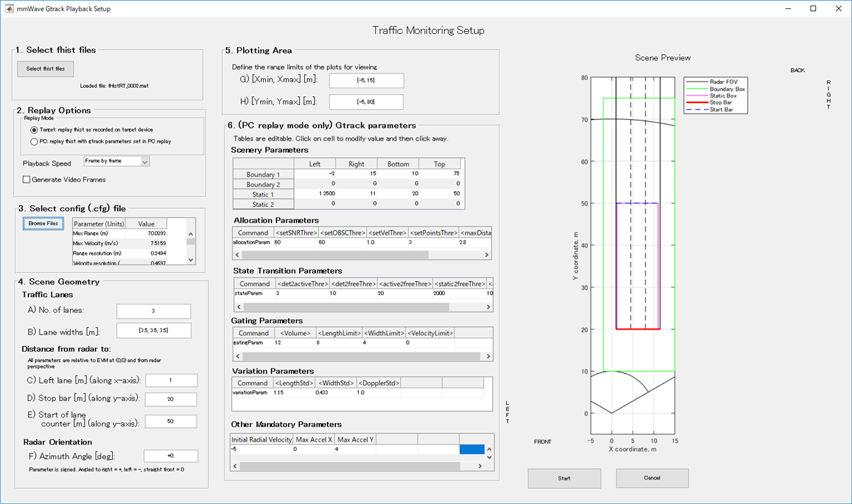Close the mmWave Gtrack Playback Setup window
Image resolution: width=852 pixels, height=504 pixels.
tap(838, 8)
